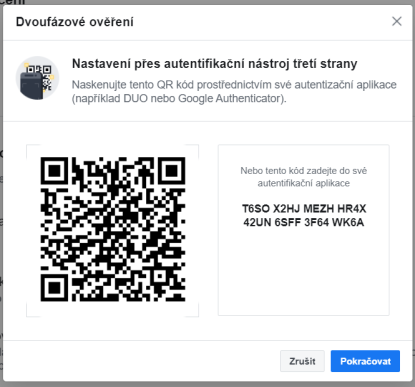Click the QR code image

113,230
